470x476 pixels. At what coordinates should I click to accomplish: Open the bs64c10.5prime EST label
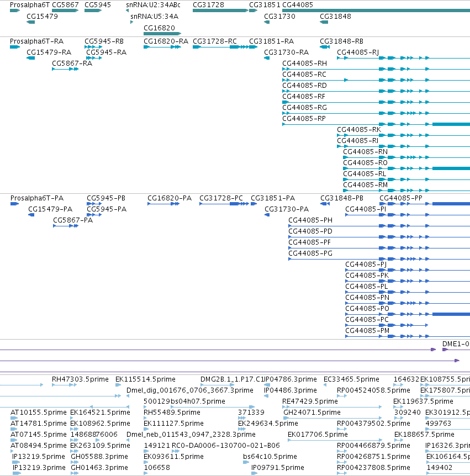point(270,457)
